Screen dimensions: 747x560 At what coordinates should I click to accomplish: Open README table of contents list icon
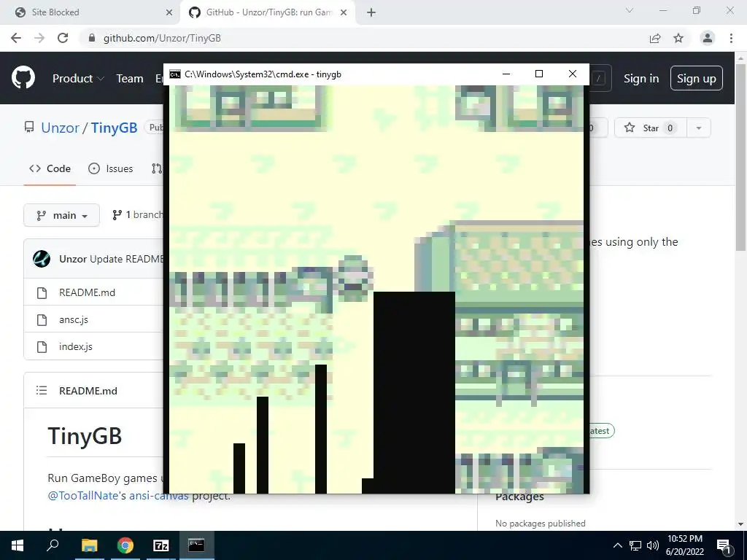pyautogui.click(x=42, y=391)
